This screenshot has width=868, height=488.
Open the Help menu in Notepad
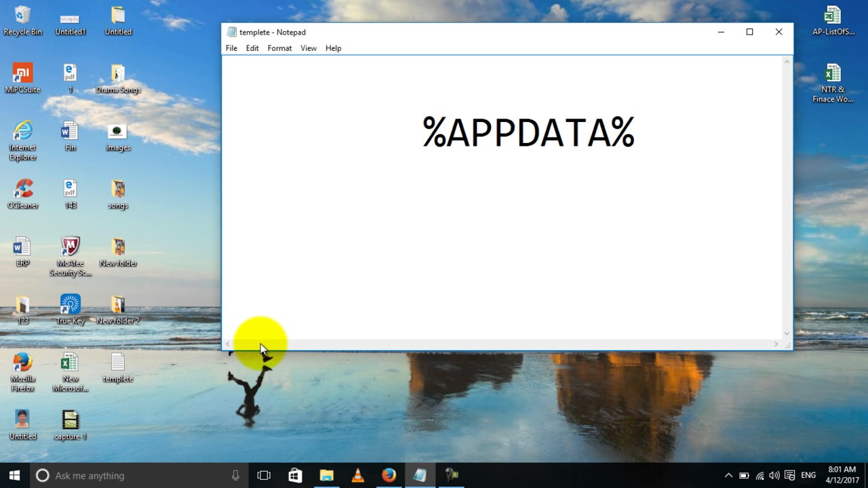333,48
